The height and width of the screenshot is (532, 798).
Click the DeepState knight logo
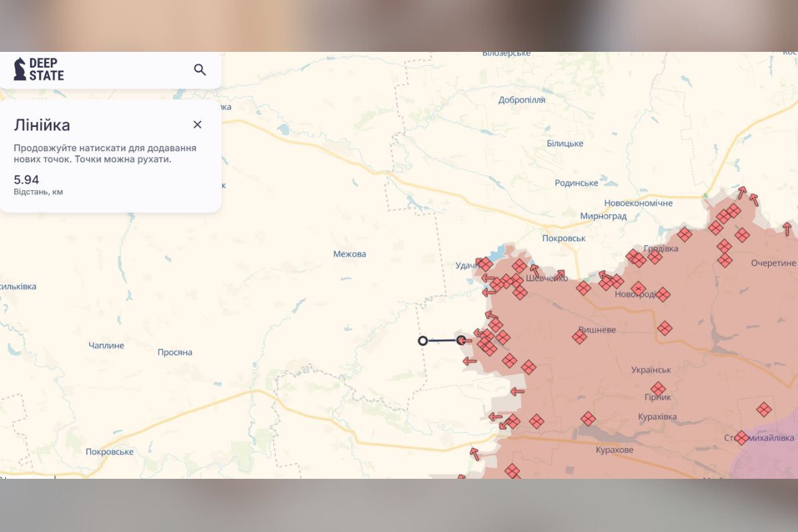click(20, 69)
